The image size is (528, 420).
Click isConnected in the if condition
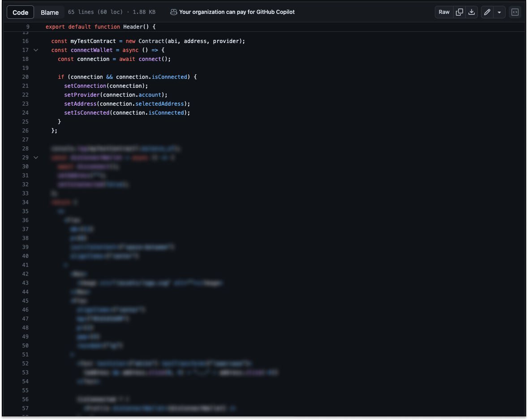click(169, 77)
